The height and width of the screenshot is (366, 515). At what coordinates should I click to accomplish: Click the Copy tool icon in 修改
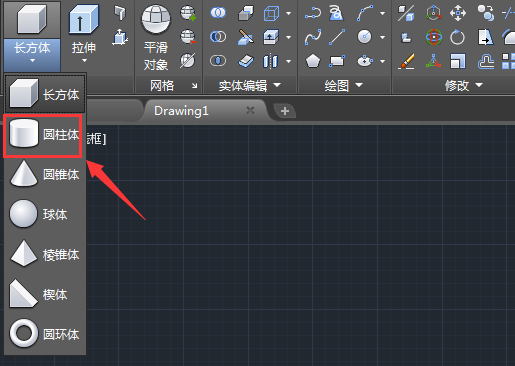[x=485, y=13]
